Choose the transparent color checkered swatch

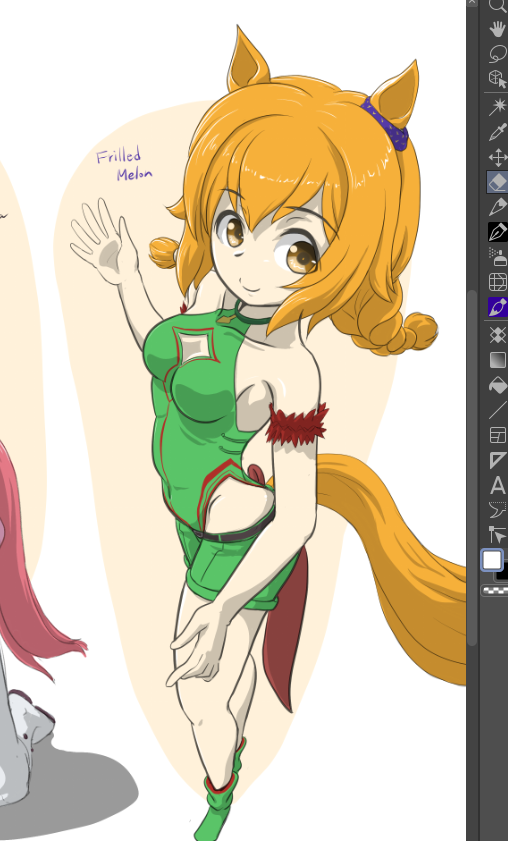[495, 591]
